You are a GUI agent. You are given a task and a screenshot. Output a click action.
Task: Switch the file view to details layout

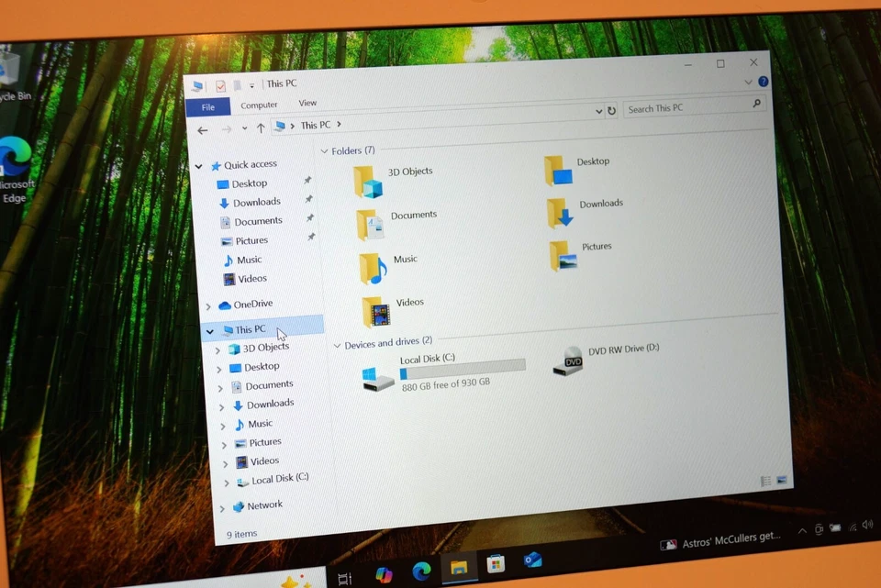[x=764, y=479]
